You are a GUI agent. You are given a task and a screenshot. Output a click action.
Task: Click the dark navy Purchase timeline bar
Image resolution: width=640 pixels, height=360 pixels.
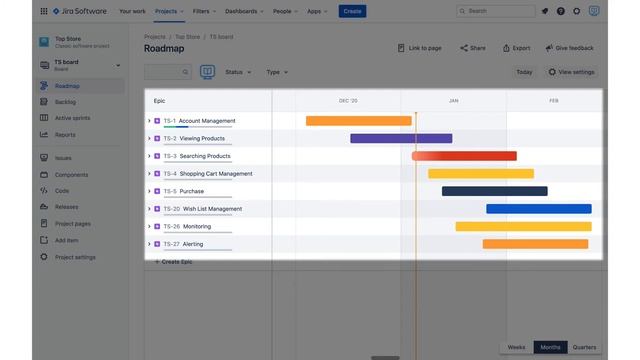tap(495, 191)
